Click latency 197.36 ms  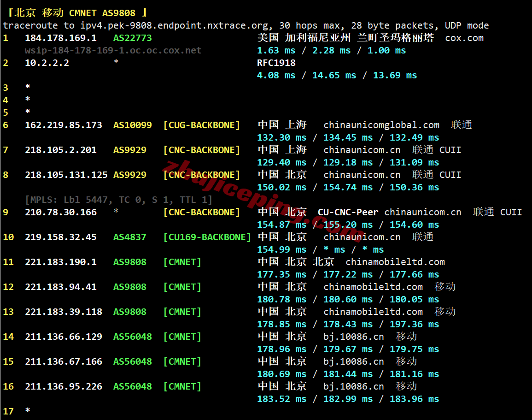pos(414,324)
